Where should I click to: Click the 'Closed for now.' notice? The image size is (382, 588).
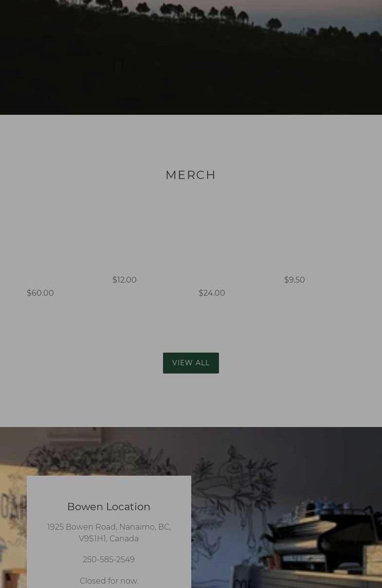pyautogui.click(x=109, y=581)
